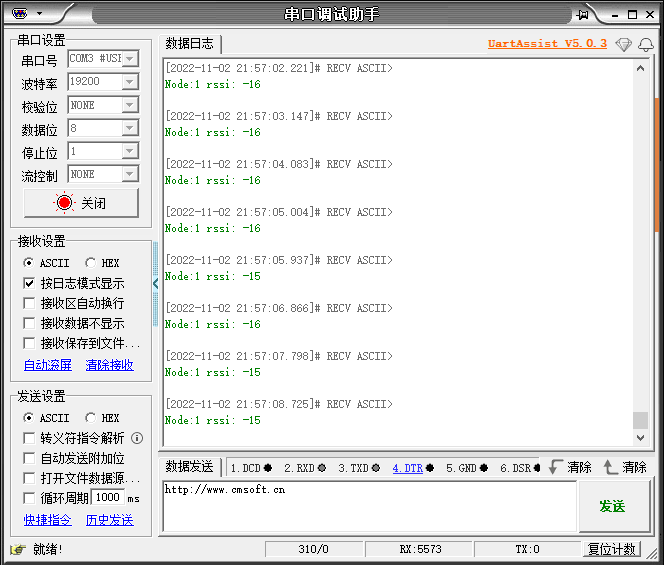Click the RX:5573 counter

tap(420, 549)
